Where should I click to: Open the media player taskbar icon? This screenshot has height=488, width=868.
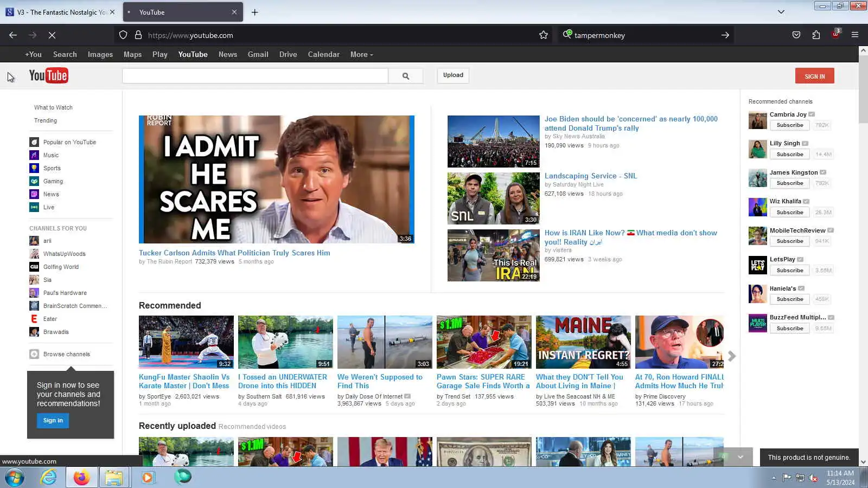pyautogui.click(x=148, y=478)
